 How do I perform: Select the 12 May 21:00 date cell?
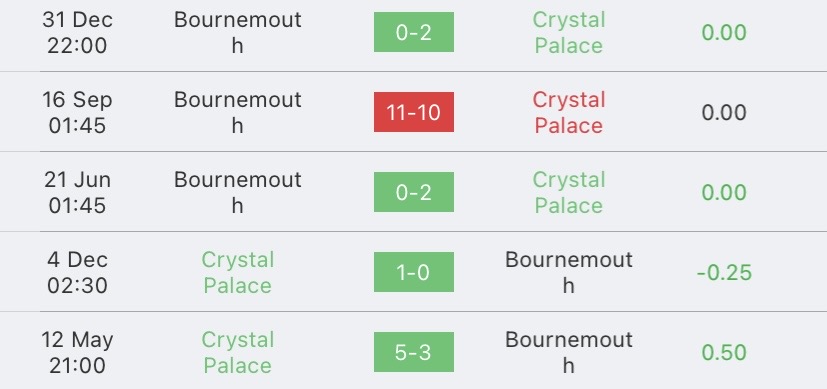78,353
